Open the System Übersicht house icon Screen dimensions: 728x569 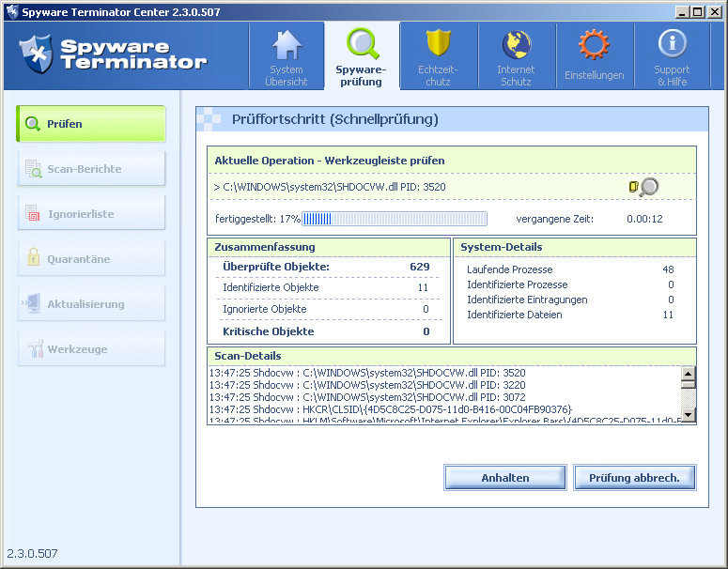coord(287,45)
